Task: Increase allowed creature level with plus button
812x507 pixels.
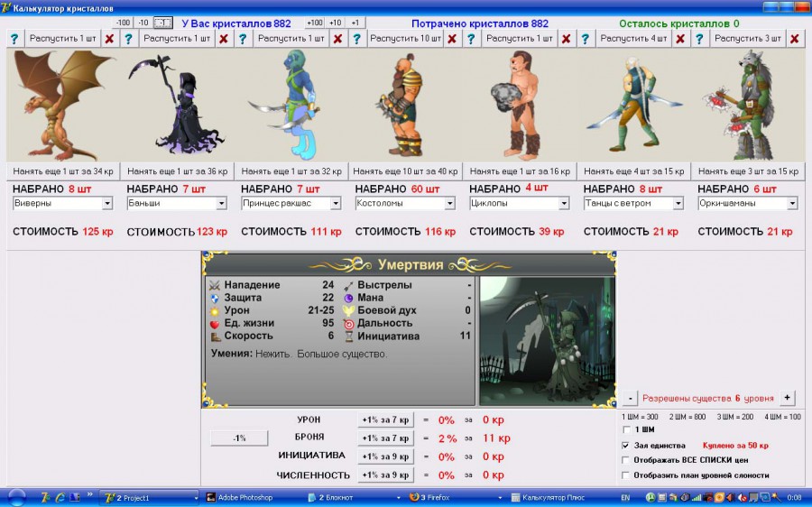Action: click(787, 398)
